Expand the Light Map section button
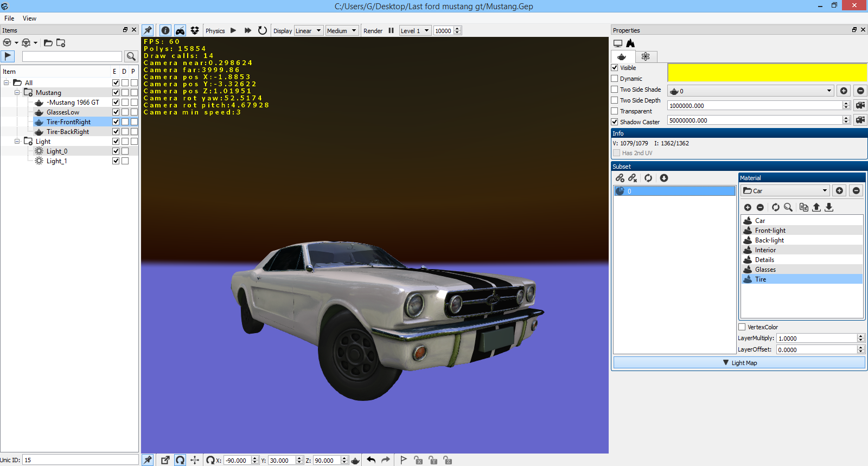868x466 pixels. [739, 363]
